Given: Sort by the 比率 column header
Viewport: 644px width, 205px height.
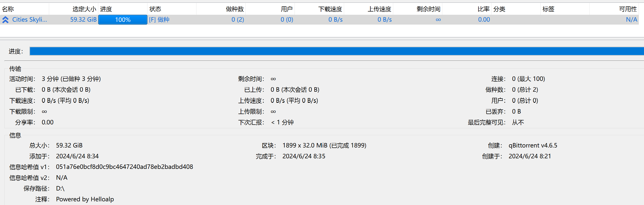Looking at the screenshot, I should point(467,9).
